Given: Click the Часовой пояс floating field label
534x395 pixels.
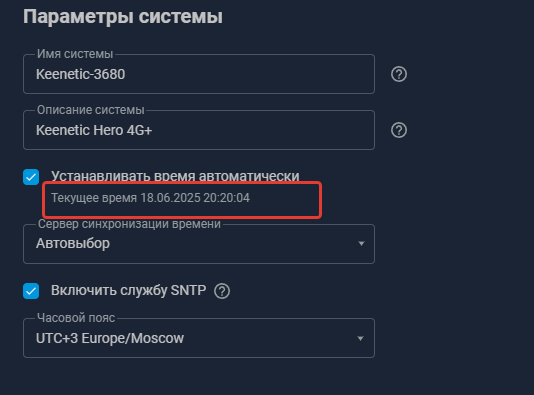Looking at the screenshot, I should pyautogui.click(x=76, y=318).
